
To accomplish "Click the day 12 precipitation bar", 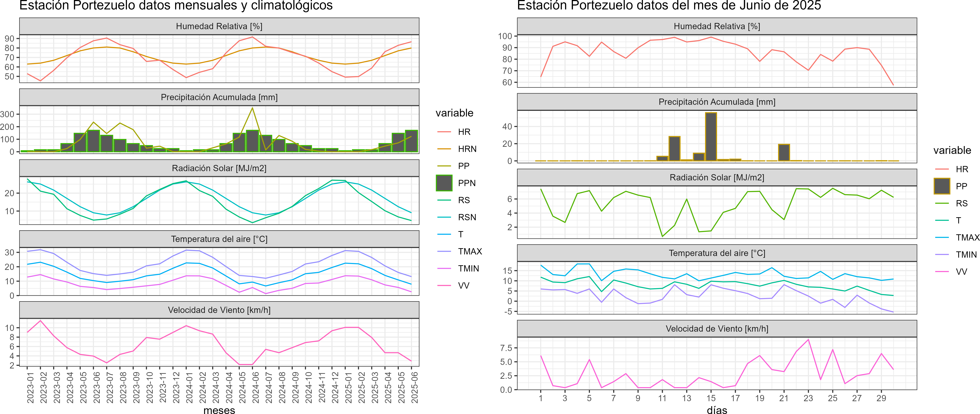I will point(674,149).
